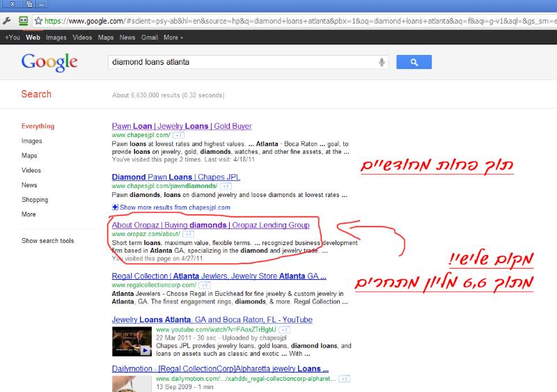Click the wrench settings icon
557x392 pixels.
pyautogui.click(x=7, y=21)
